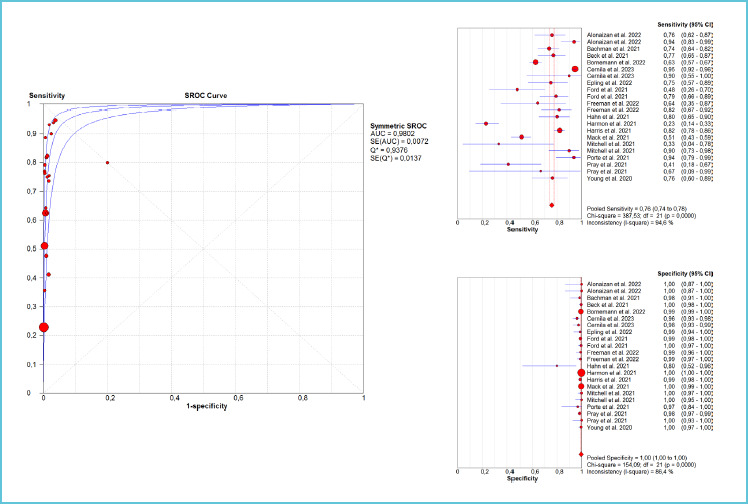The height and width of the screenshot is (504, 748).
Task: Select the SROC Curve chart title
Action: 201,94
